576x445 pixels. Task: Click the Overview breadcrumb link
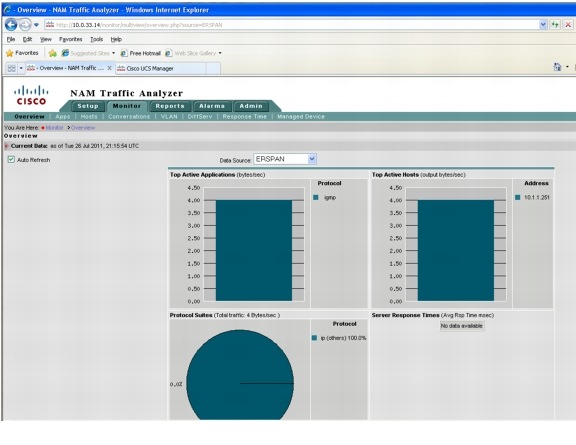click(x=83, y=128)
